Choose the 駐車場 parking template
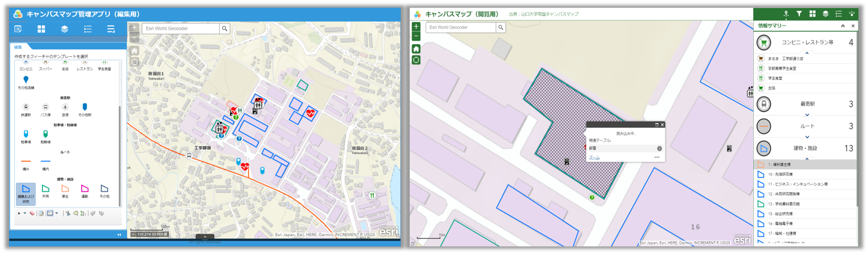 (x=26, y=137)
